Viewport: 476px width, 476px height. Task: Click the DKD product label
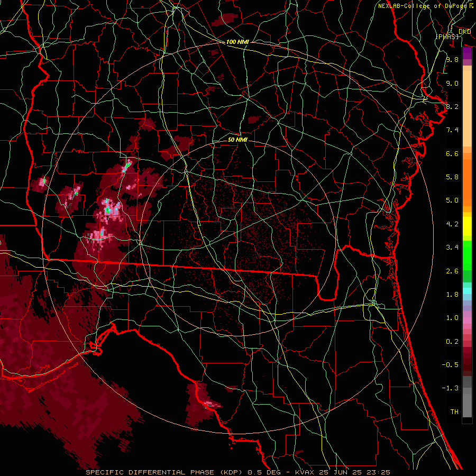[x=464, y=32]
